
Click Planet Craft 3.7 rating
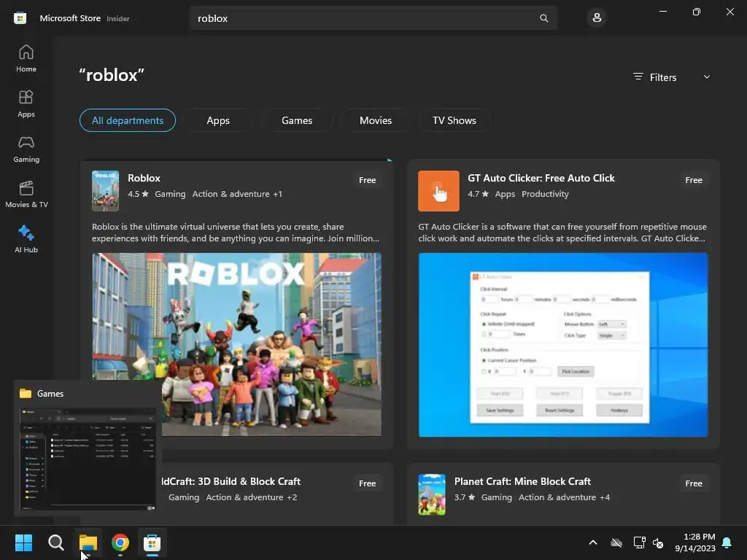(x=465, y=497)
